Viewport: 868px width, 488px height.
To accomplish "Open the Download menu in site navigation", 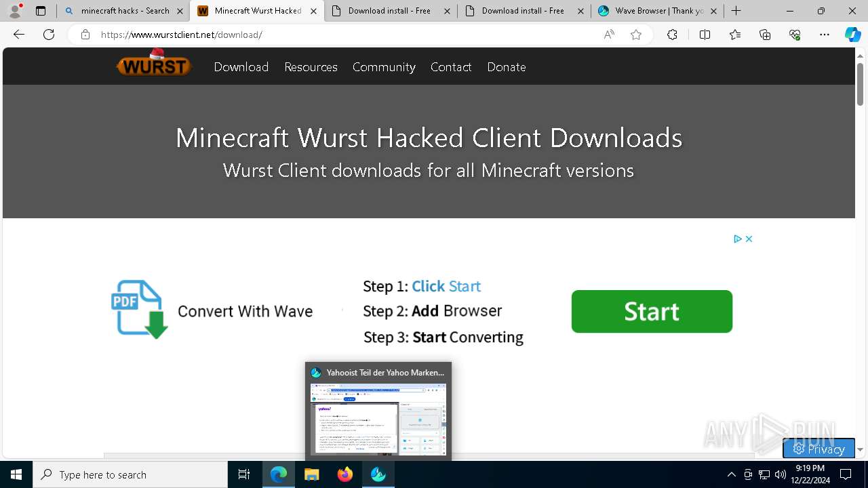I will click(x=241, y=66).
